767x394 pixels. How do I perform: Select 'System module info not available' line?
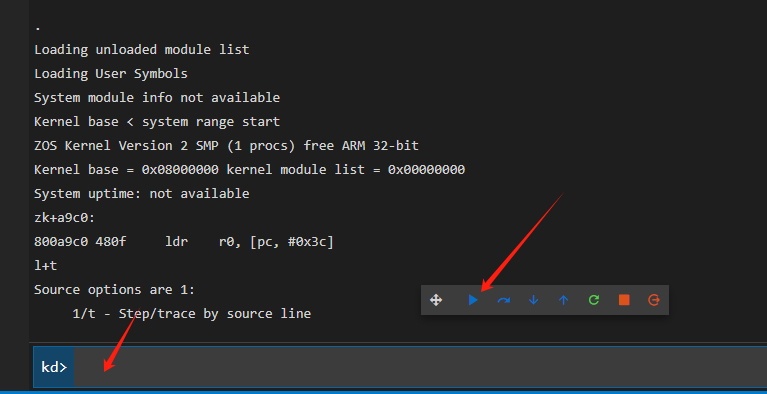point(157,98)
